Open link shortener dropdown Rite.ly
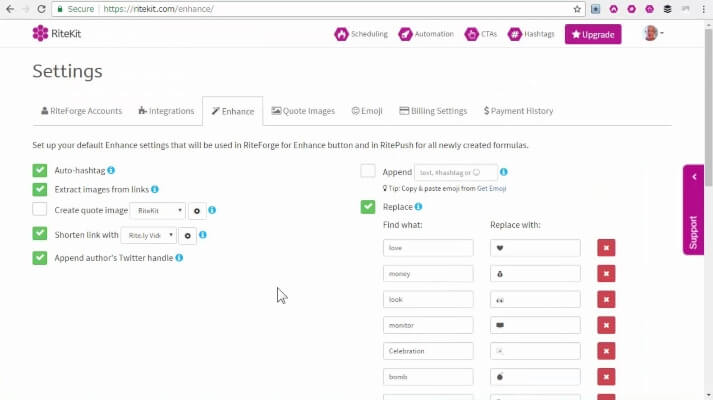The height and width of the screenshot is (400, 713). [x=149, y=235]
